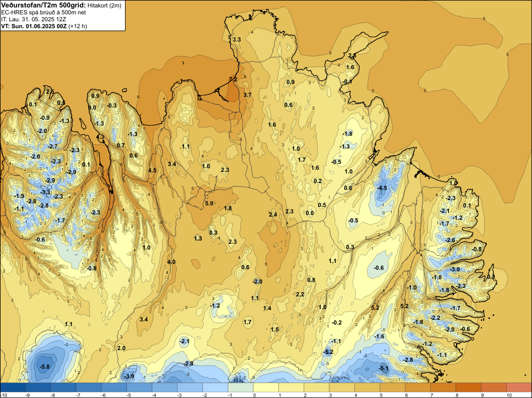Click the temperature value "-2.6"
The height and width of the screenshot is (398, 532).
450,240
